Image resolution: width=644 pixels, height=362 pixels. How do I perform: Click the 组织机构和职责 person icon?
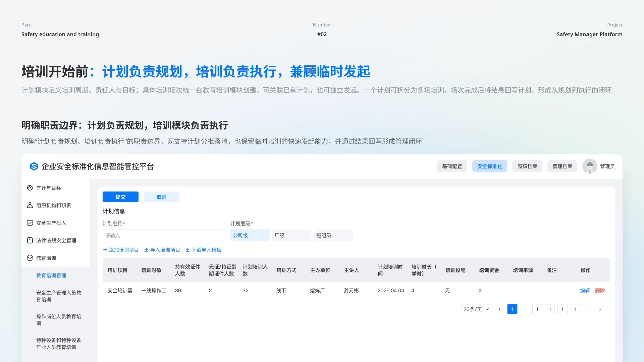click(30, 205)
